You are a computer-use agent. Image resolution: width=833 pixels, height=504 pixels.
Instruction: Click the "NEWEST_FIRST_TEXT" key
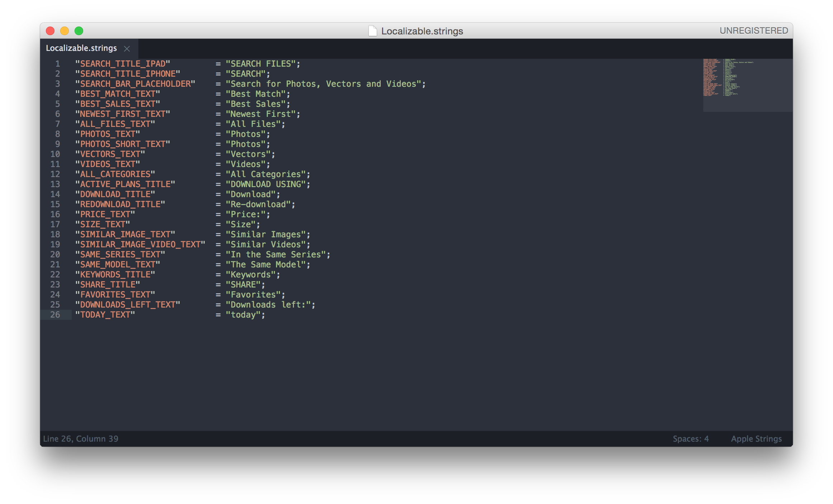tap(123, 114)
